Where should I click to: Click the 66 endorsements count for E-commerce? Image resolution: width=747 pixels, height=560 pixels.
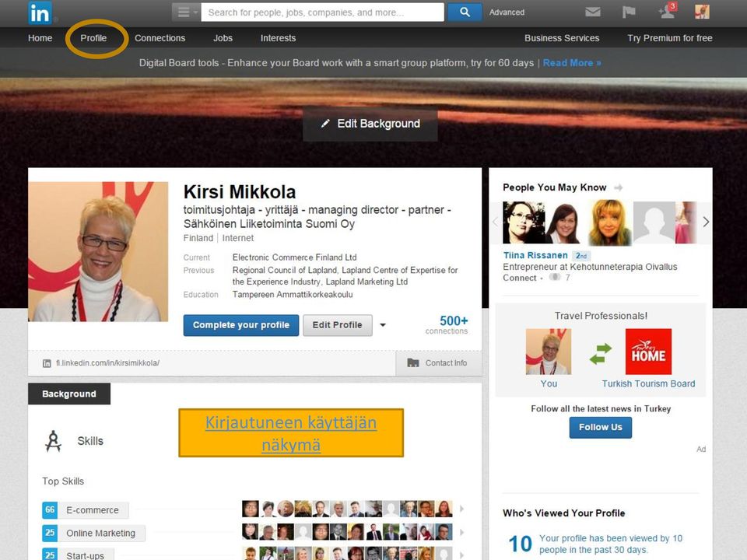tap(50, 510)
